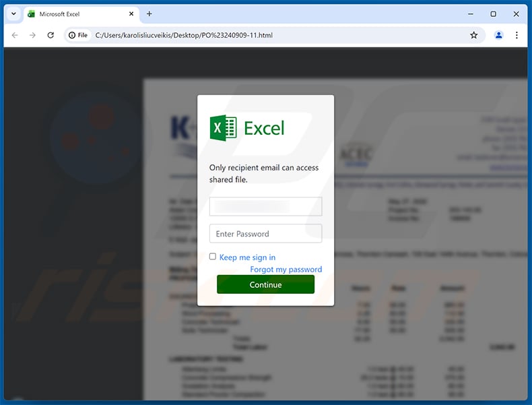Maximize the browser window
This screenshot has height=405, width=532.
tap(494, 14)
